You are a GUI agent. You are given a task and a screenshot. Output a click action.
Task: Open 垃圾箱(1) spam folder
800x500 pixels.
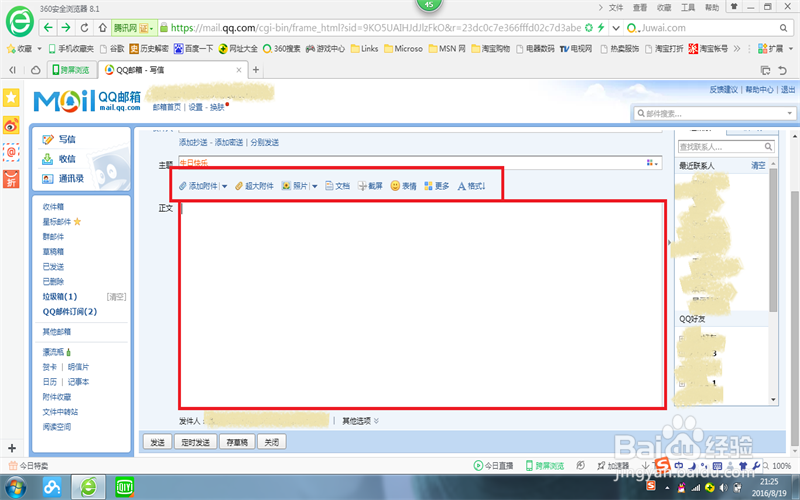pos(60,296)
